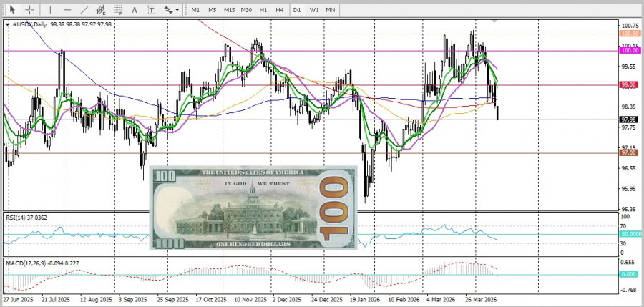Image resolution: width=644 pixels, height=307 pixels.
Task: Click the H1 timeframe button
Action: (x=263, y=10)
